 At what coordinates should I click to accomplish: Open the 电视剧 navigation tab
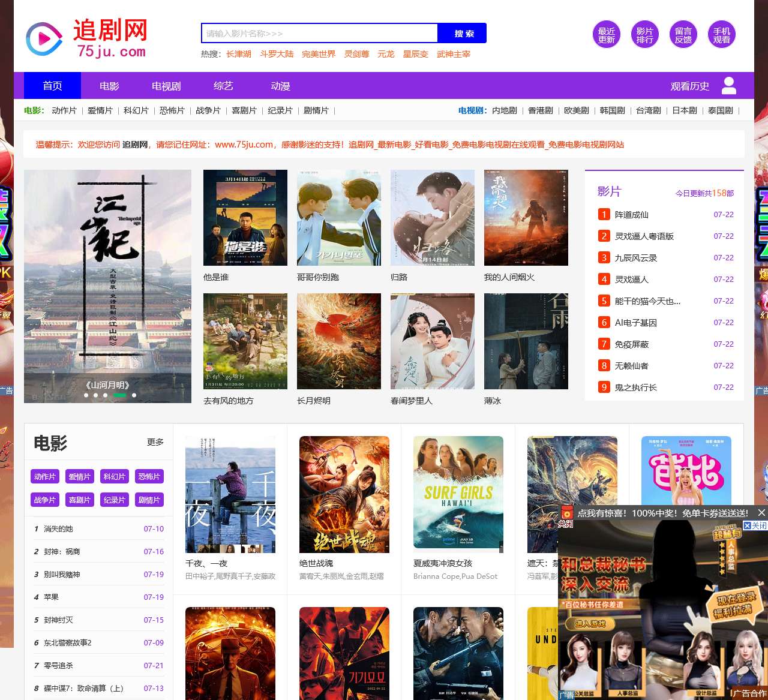(166, 86)
